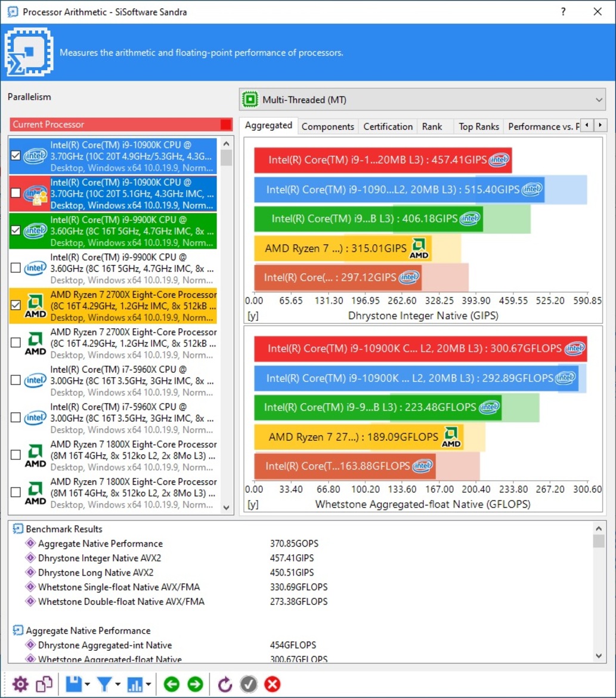Viewport: 616px width, 698px height.
Task: Click the 273.38GFLOPS result value
Action: [299, 601]
